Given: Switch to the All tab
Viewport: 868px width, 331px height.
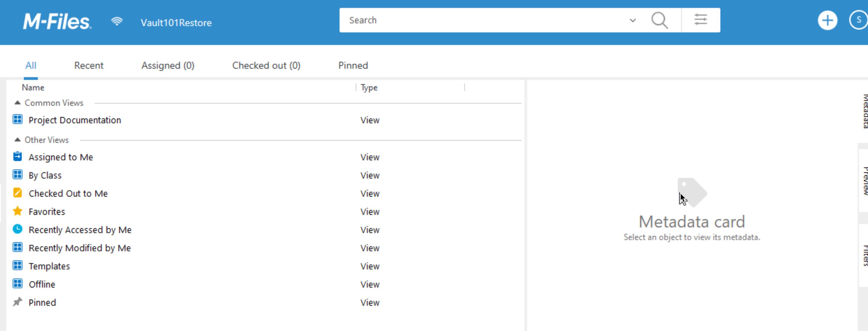Looking at the screenshot, I should click(x=31, y=65).
